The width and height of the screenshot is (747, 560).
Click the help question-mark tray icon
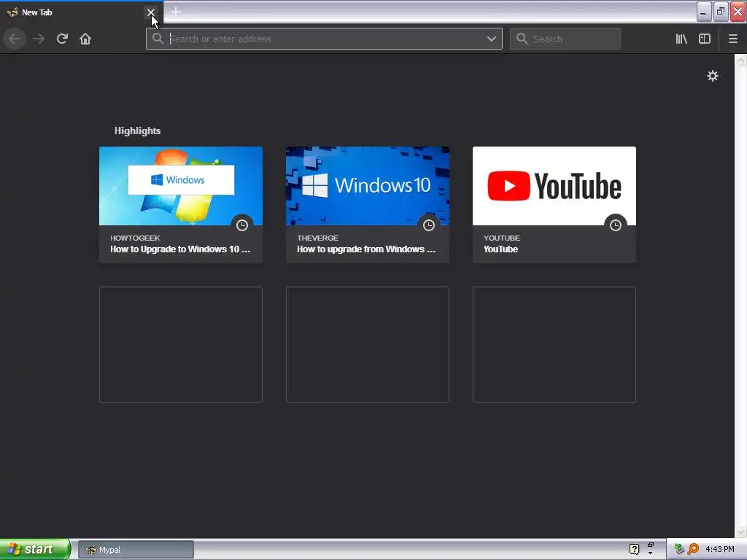(x=634, y=549)
